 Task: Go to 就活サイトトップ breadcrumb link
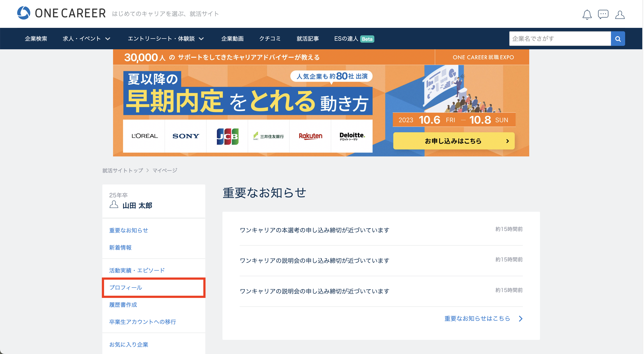point(122,171)
